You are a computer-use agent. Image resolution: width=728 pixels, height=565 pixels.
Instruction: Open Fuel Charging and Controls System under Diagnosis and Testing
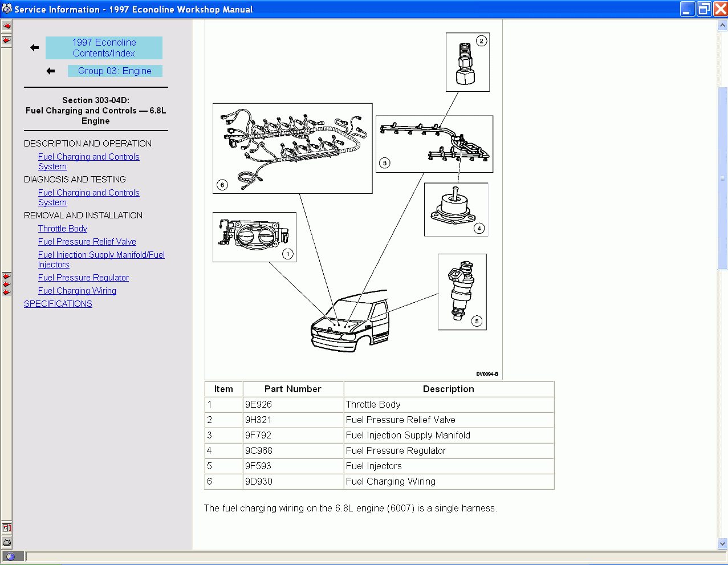[88, 197]
